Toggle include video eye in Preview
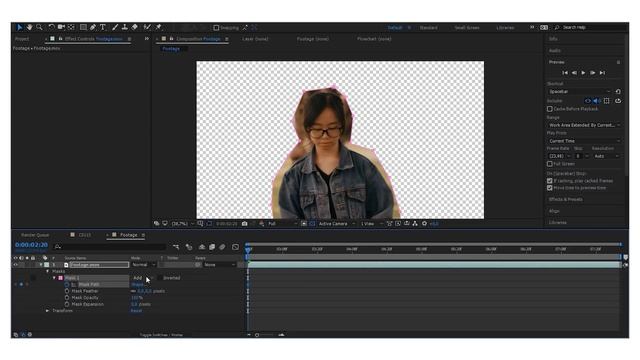The width and height of the screenshot is (640, 360). (x=588, y=101)
